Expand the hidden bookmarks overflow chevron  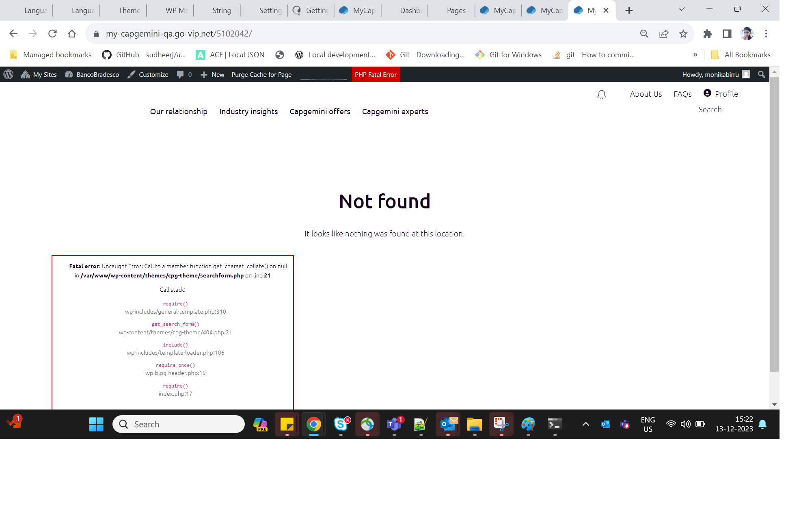click(x=695, y=55)
